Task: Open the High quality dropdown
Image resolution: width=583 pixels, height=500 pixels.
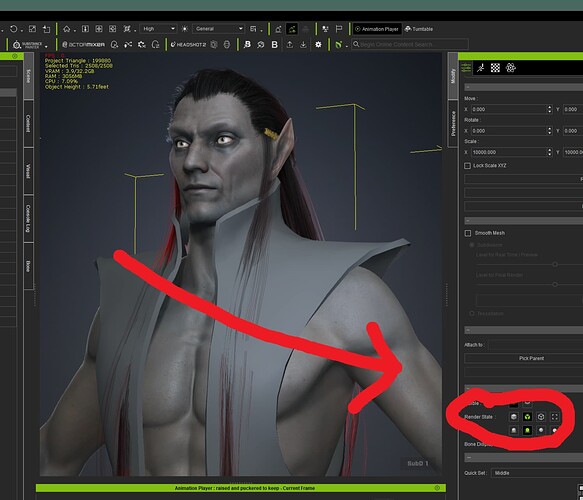Action: click(x=159, y=29)
